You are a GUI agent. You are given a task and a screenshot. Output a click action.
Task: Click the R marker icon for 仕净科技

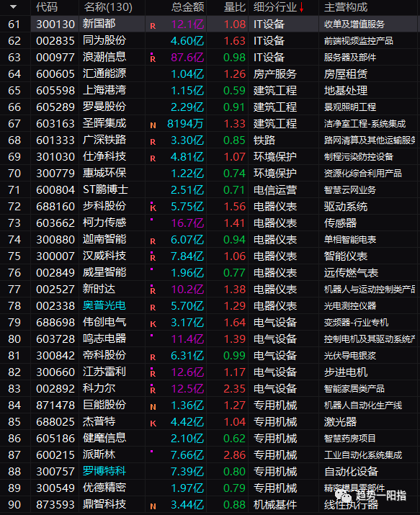coord(153,158)
